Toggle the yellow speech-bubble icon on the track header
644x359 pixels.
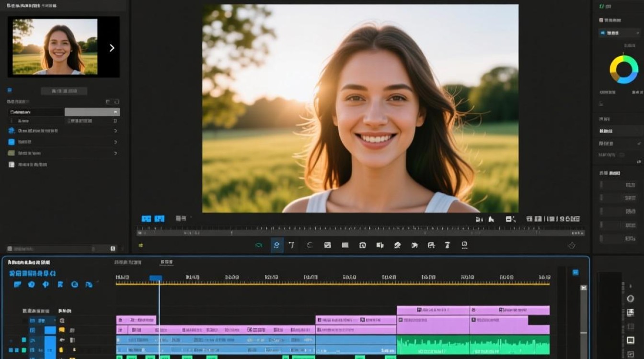click(62, 330)
